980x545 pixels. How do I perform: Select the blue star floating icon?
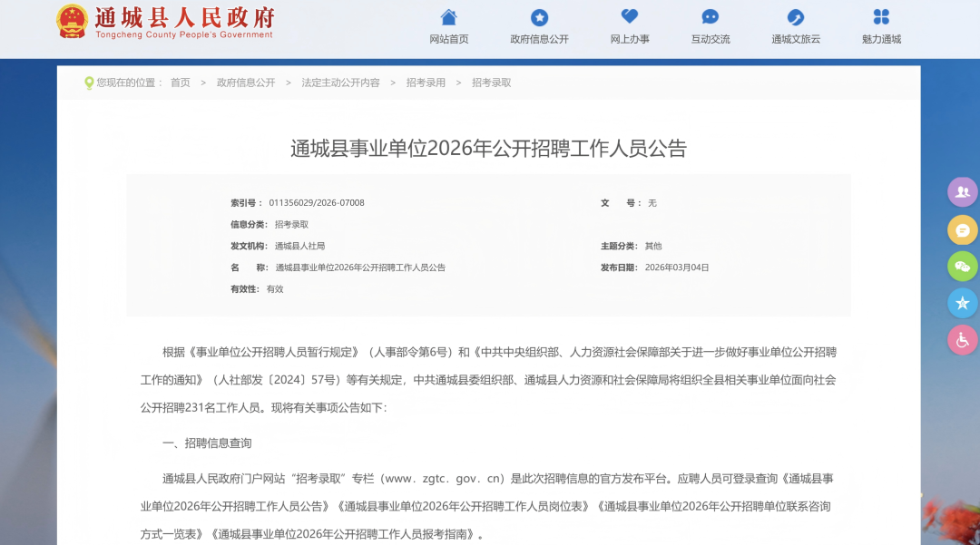(962, 303)
